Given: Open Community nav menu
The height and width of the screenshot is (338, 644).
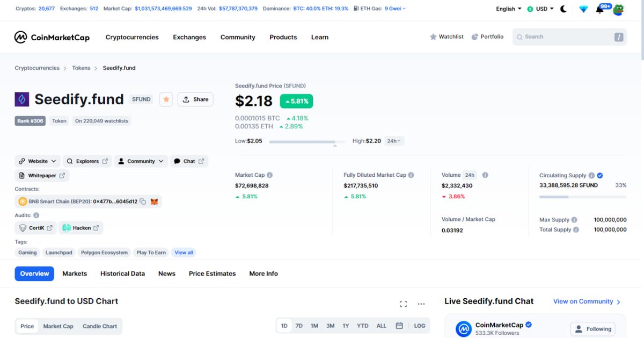Looking at the screenshot, I should (x=238, y=37).
